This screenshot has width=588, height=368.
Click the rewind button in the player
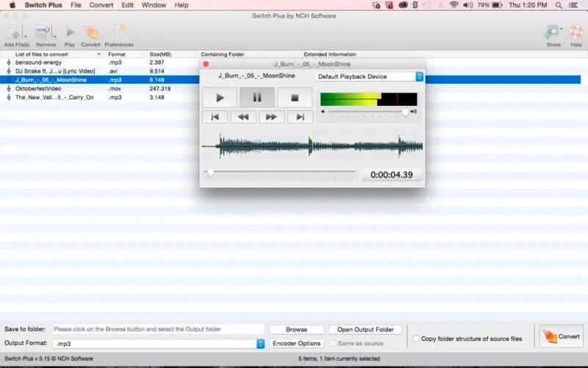[x=243, y=117]
